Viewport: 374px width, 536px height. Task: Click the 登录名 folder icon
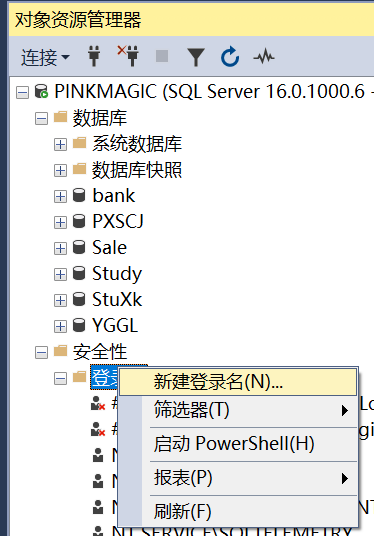click(x=80, y=376)
